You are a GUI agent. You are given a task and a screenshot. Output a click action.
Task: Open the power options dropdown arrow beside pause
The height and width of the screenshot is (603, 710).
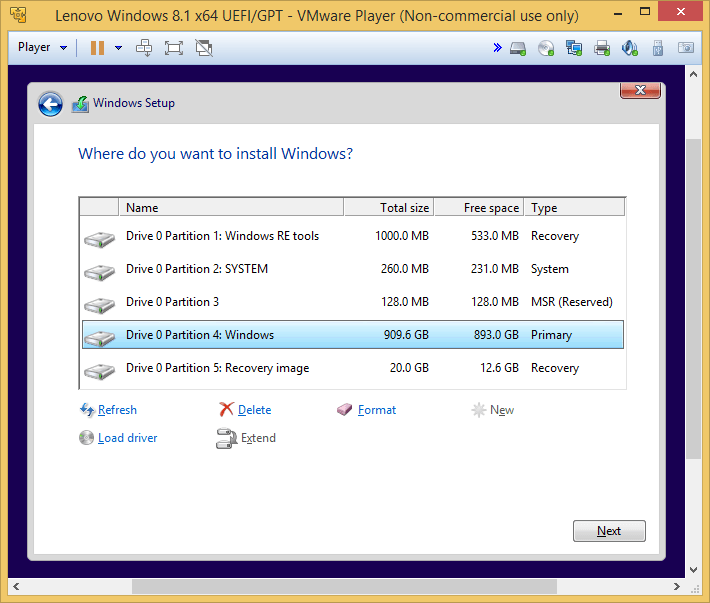coord(118,48)
